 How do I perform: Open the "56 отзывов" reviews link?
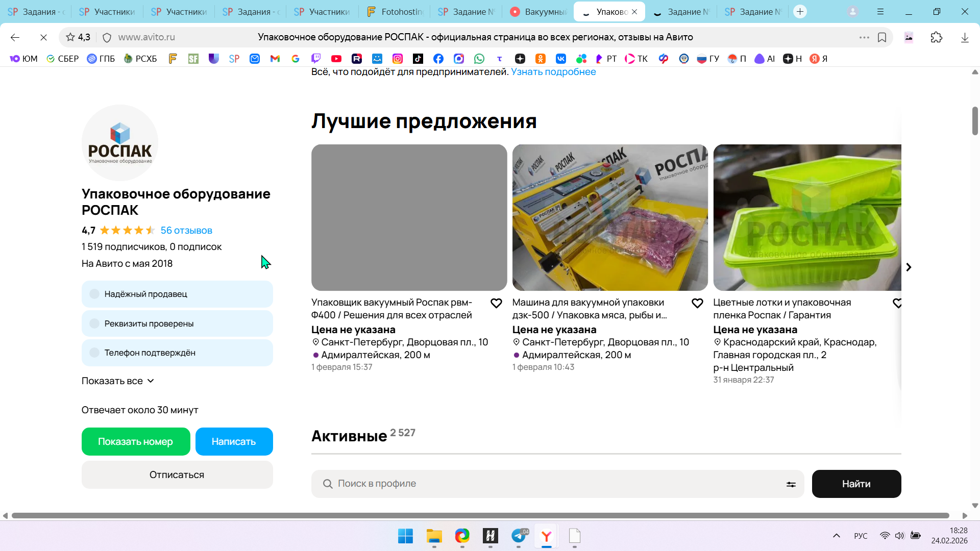tap(186, 231)
